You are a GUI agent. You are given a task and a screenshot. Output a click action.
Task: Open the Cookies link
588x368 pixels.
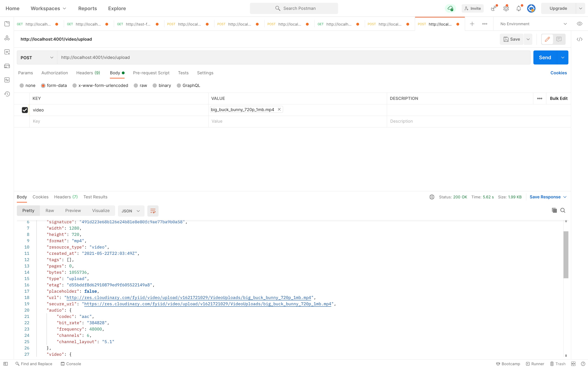pyautogui.click(x=559, y=73)
